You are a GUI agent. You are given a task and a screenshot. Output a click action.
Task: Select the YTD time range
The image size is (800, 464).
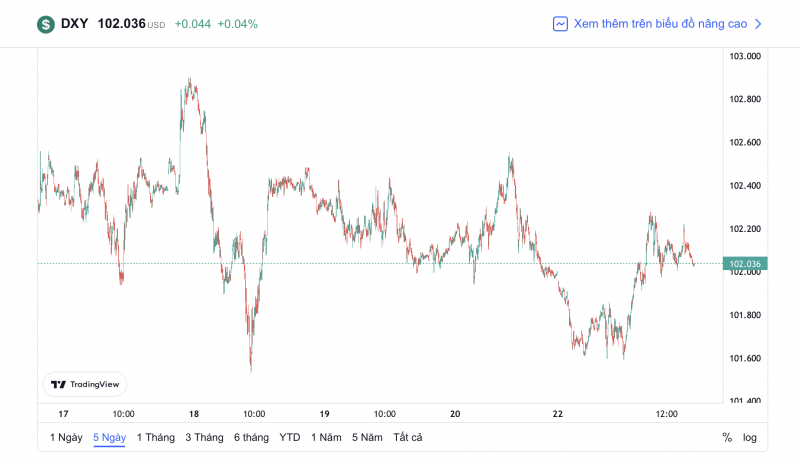(x=290, y=437)
